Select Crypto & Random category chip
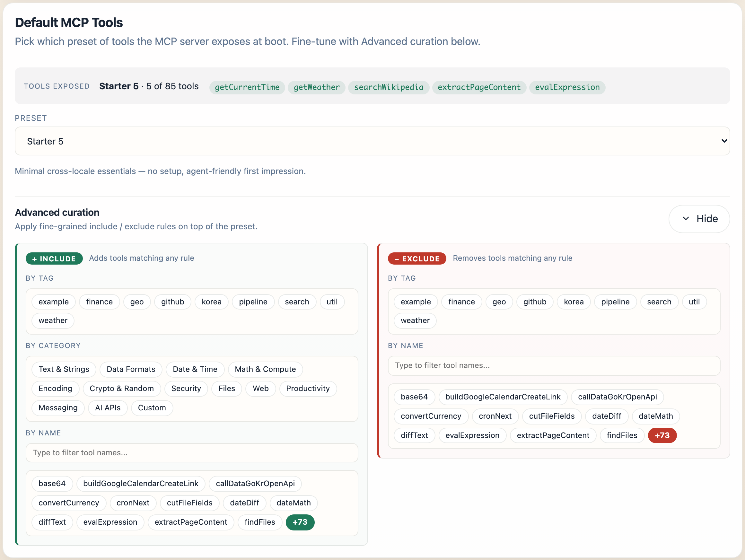 pos(122,389)
